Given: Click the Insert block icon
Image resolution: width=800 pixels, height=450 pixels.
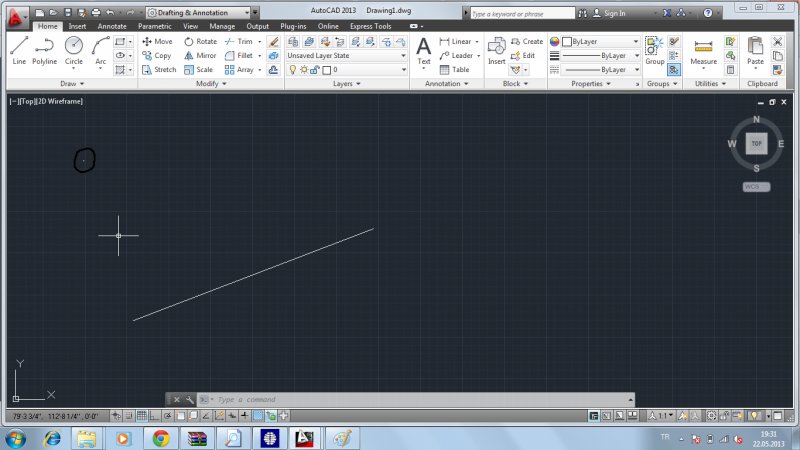Looking at the screenshot, I should coord(496,51).
